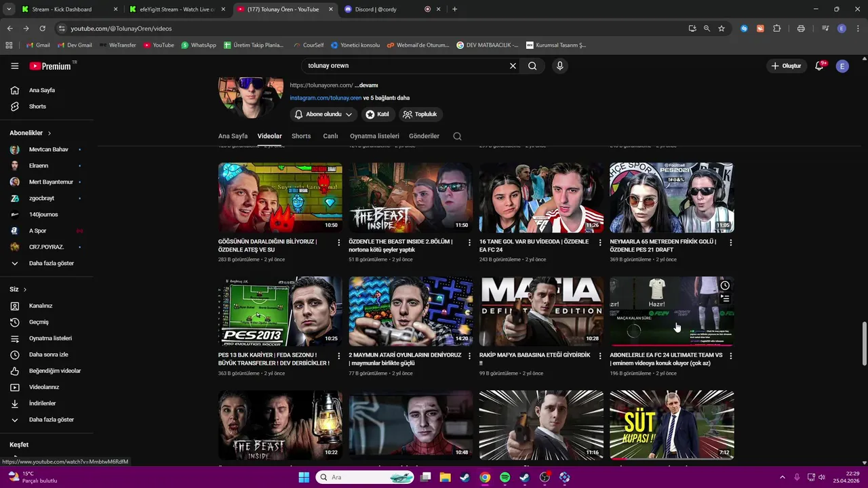Open the YouTube hamburger guide menu
This screenshot has height=488, width=868.
[x=15, y=66]
